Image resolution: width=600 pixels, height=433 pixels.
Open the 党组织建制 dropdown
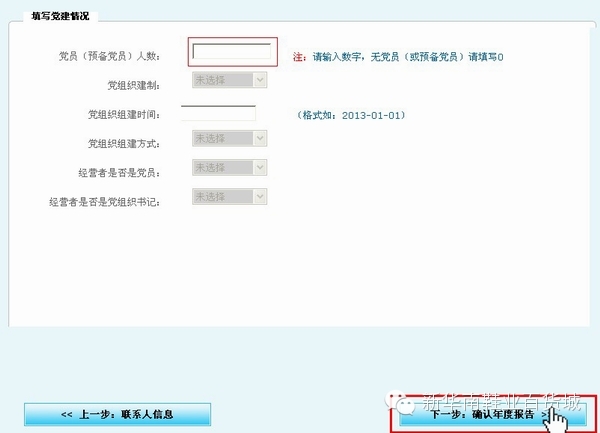click(x=228, y=81)
